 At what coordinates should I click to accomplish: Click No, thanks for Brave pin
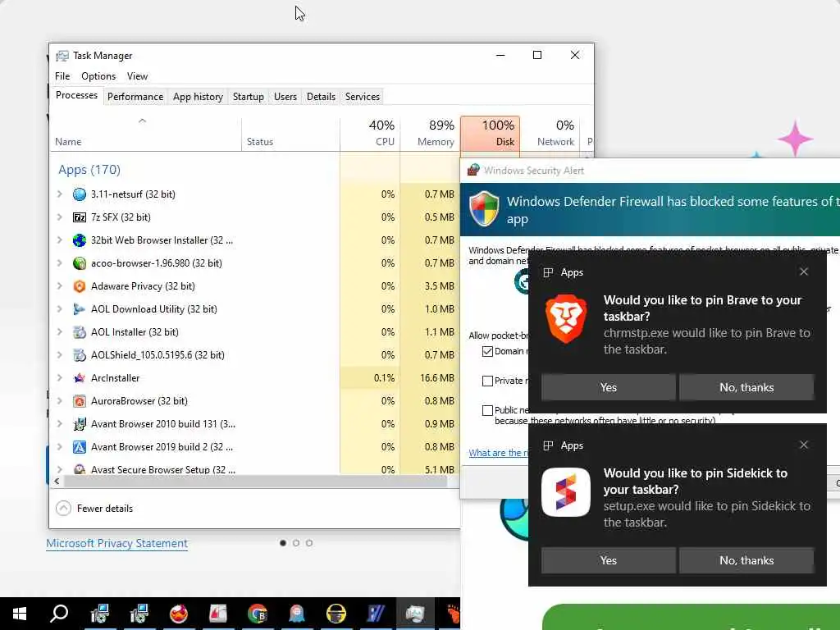click(x=746, y=387)
